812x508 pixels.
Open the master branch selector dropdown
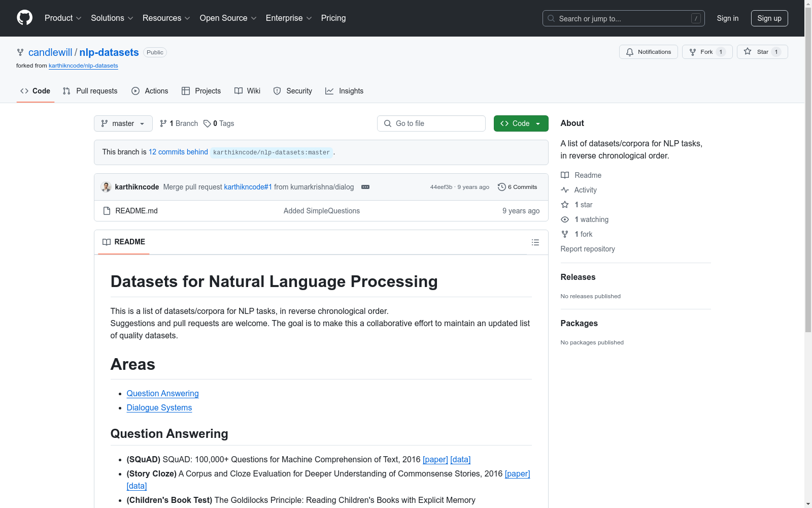(123, 123)
